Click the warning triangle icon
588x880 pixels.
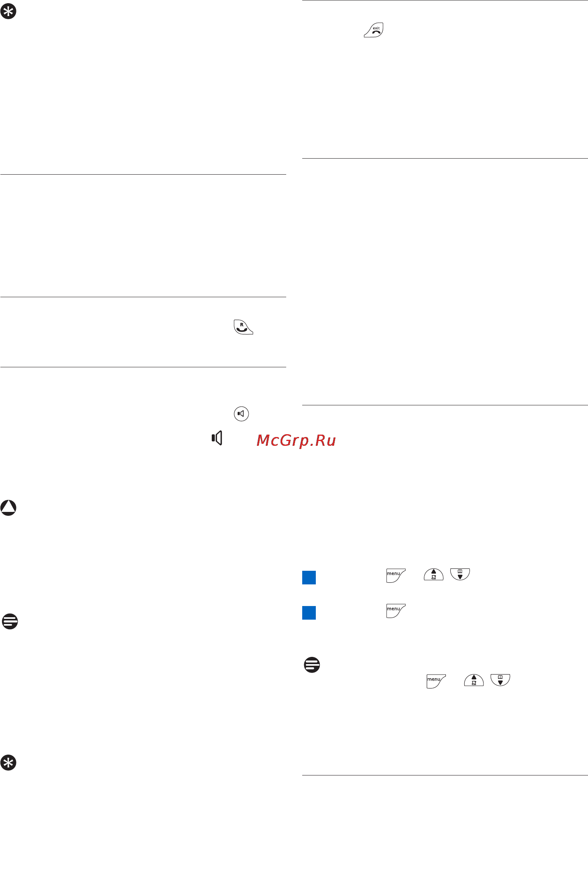pos(8,507)
